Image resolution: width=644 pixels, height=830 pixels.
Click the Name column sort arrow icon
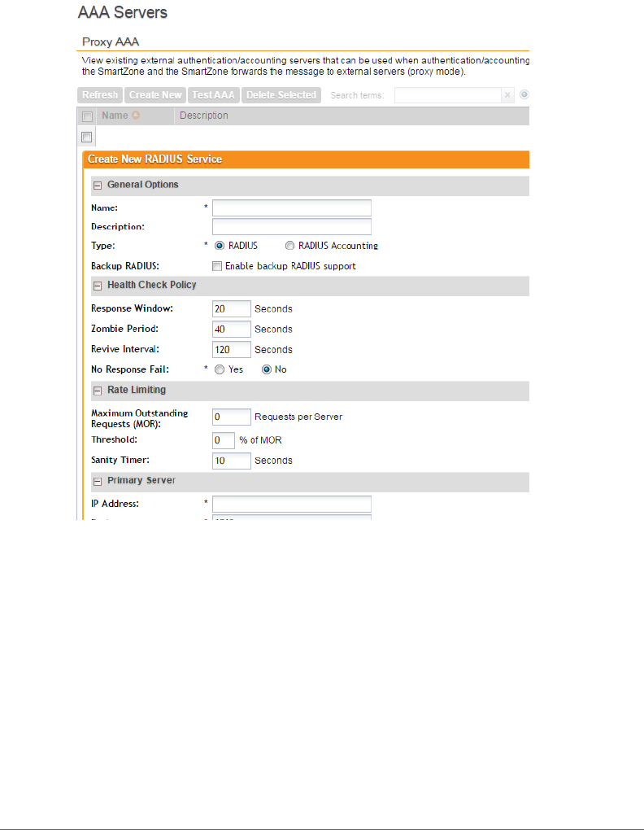(136, 116)
